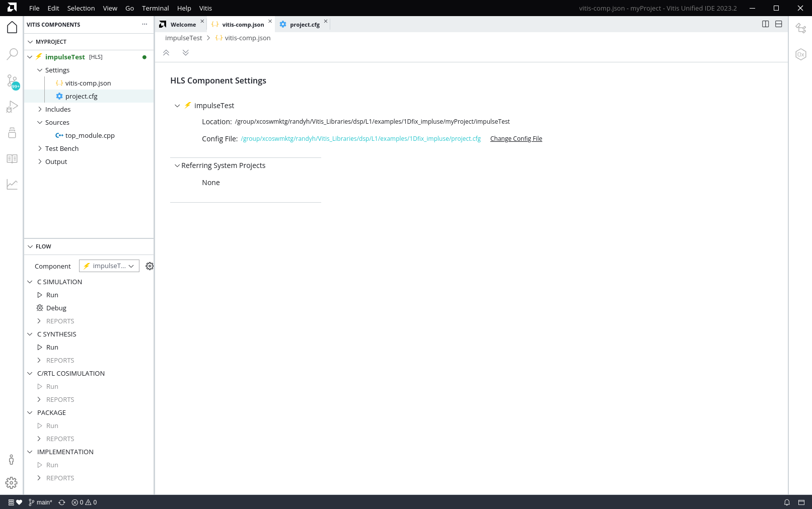Open the remote window indicator in status bar

tap(11, 502)
